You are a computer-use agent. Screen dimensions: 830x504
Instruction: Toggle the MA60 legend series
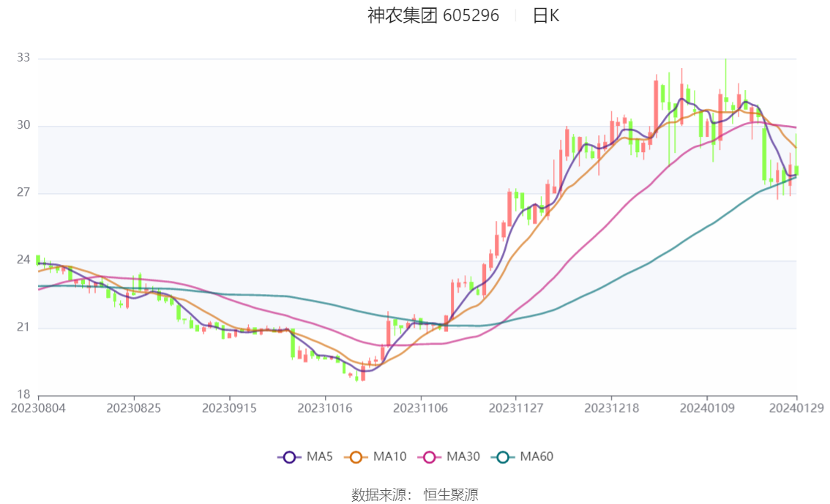coord(522,456)
